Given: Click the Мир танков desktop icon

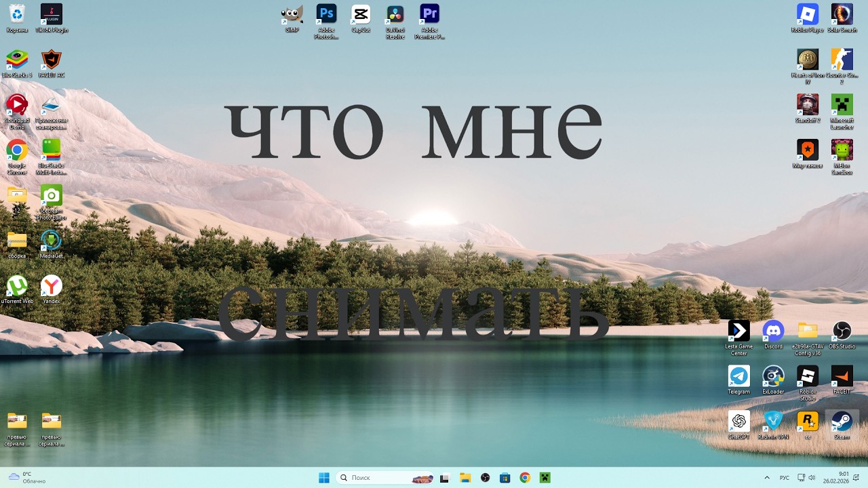Looking at the screenshot, I should tap(808, 154).
